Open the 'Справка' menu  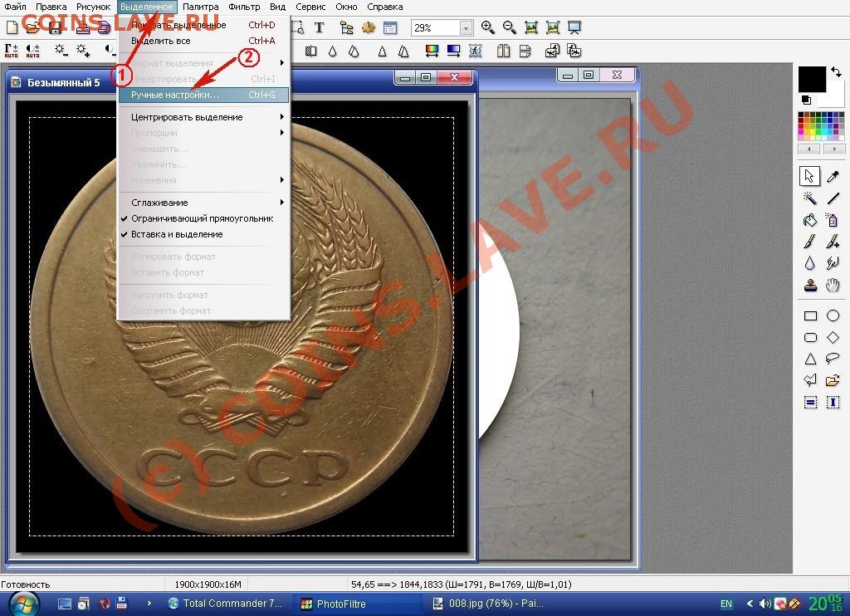click(385, 7)
